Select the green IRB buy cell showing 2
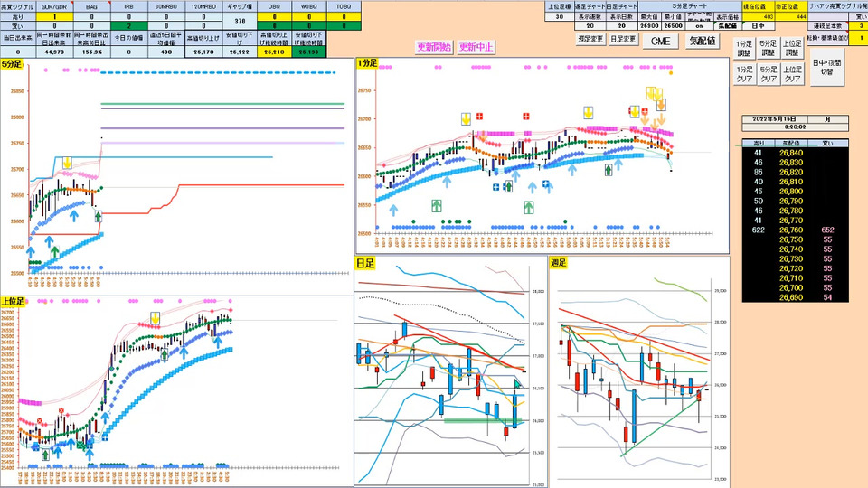The image size is (868, 488). [129, 26]
